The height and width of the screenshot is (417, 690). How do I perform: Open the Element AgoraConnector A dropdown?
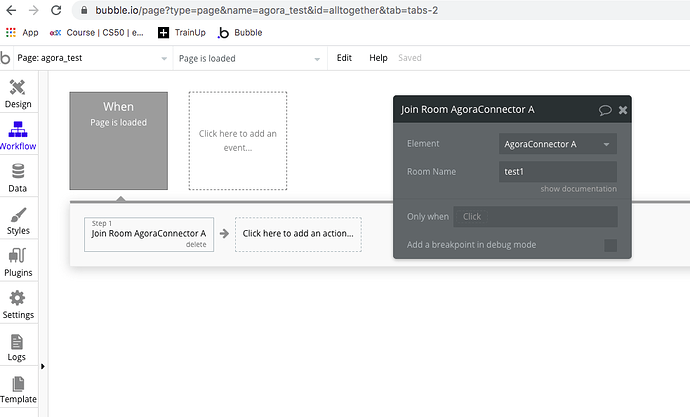tap(558, 144)
